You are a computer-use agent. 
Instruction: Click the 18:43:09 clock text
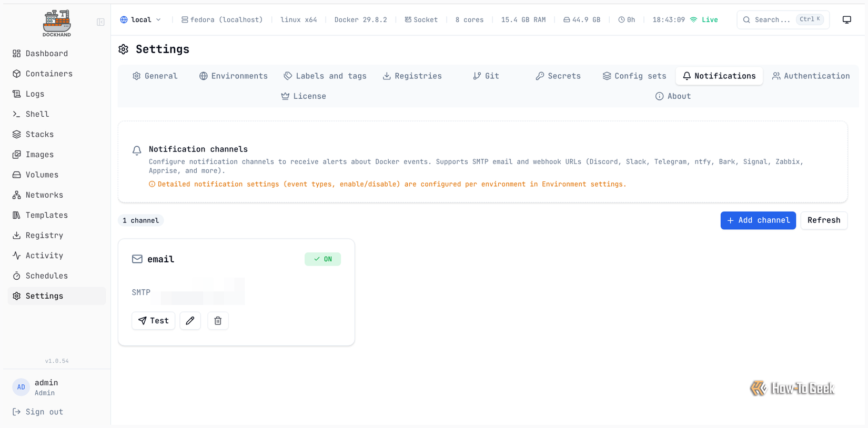(669, 20)
